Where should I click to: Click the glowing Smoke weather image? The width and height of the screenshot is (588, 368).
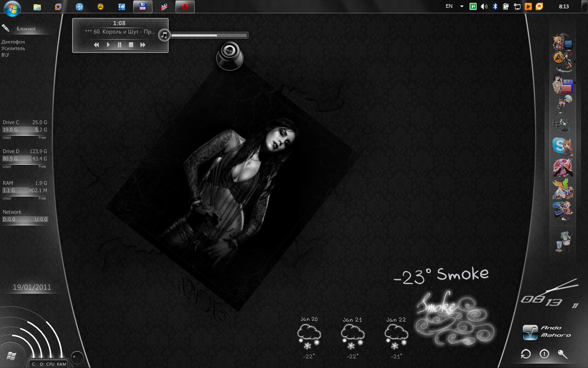pyautogui.click(x=455, y=319)
